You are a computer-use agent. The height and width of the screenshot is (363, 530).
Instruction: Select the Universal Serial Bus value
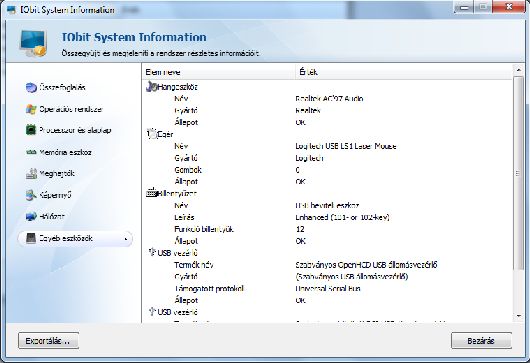pyautogui.click(x=328, y=288)
